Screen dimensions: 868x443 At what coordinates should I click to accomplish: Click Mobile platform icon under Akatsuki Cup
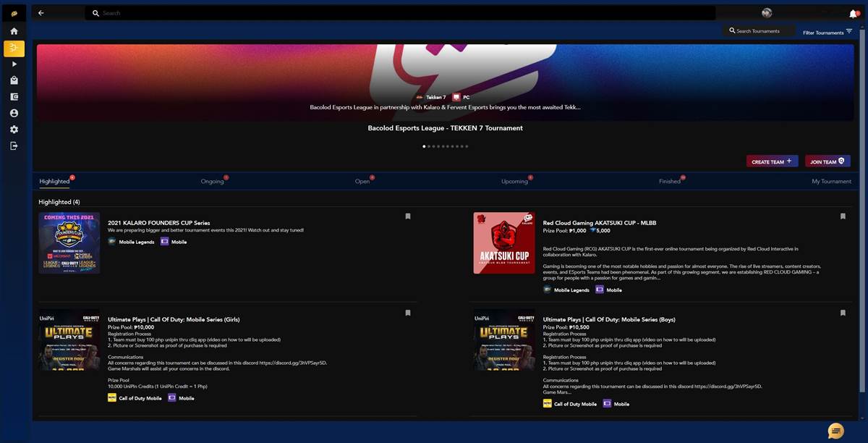pyautogui.click(x=600, y=290)
